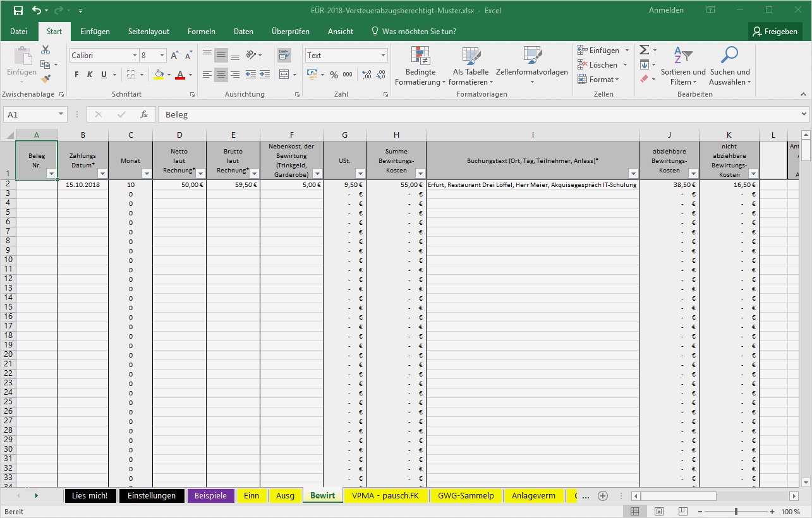This screenshot has width=812, height=518.
Task: Click the Freigeben button
Action: click(x=775, y=31)
